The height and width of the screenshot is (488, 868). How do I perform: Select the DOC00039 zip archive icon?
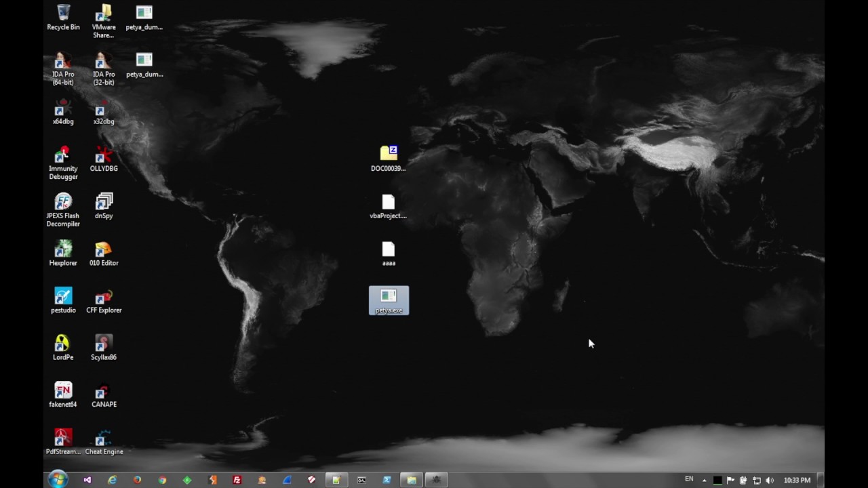389,159
